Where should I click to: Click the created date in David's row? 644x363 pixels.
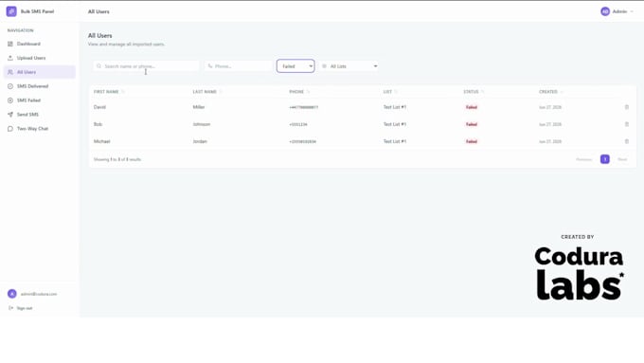[x=550, y=107]
